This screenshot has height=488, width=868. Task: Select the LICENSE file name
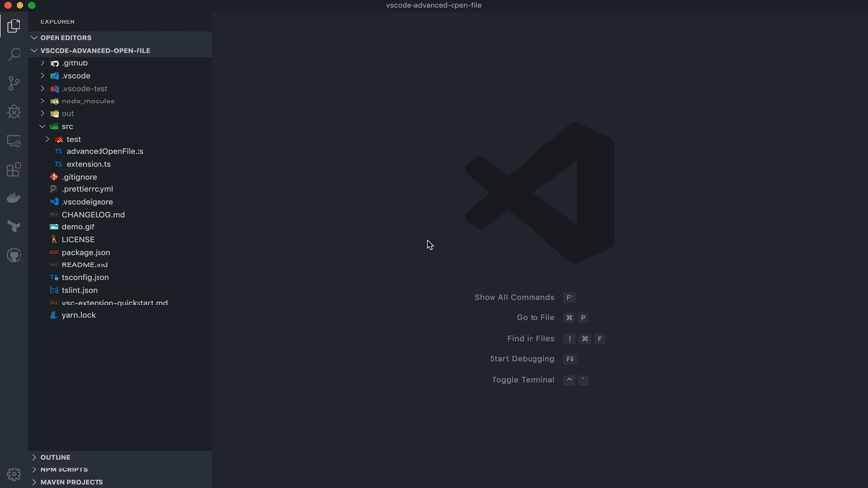click(77, 240)
